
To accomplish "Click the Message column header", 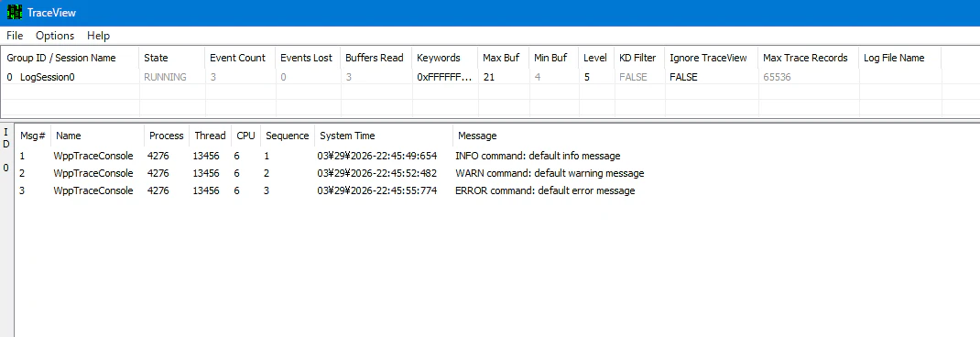I will (477, 135).
